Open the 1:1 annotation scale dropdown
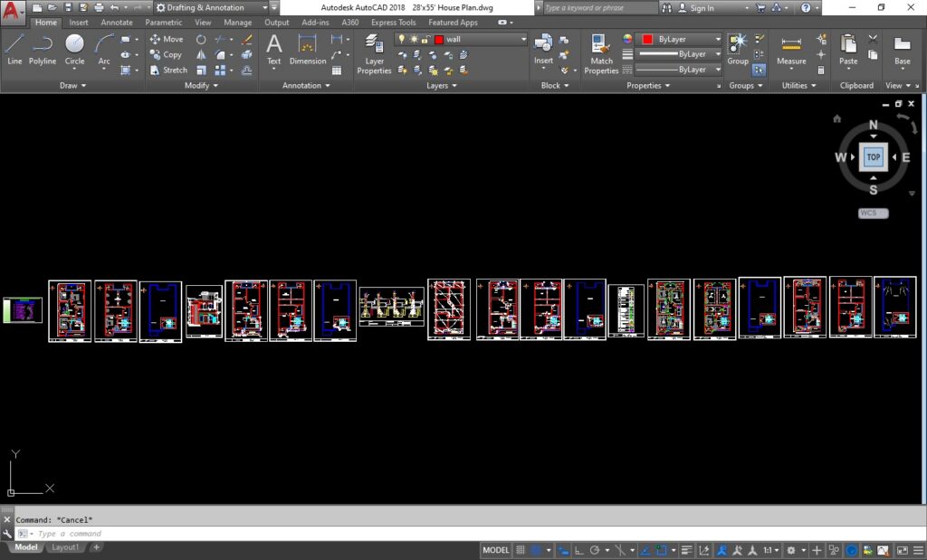Viewport: 927px width, 560px height. [x=770, y=550]
